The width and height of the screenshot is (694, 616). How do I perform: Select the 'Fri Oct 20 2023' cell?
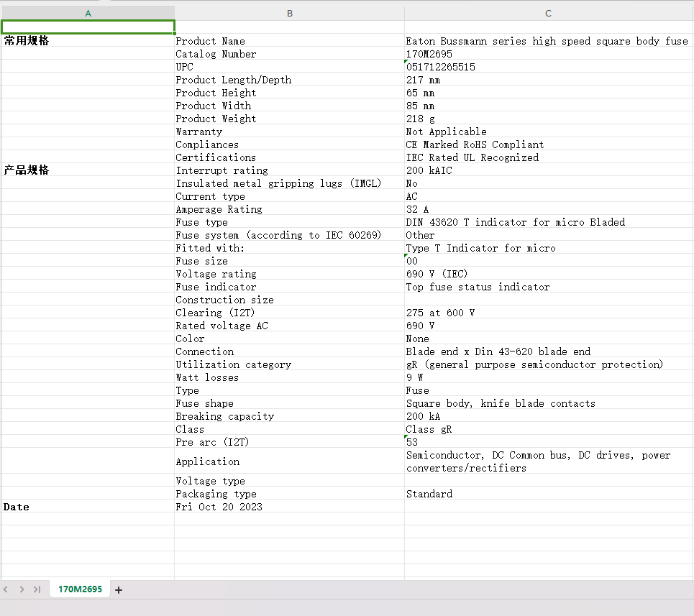(x=289, y=506)
